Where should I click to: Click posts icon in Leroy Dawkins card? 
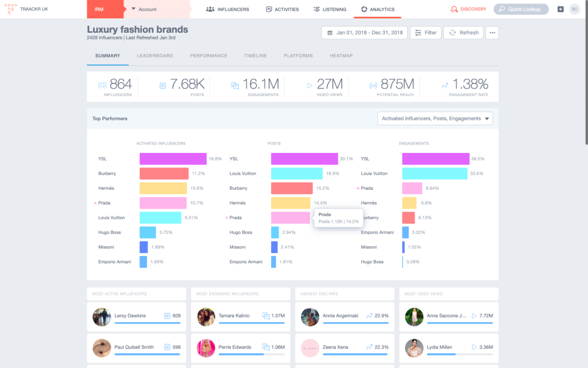point(167,316)
